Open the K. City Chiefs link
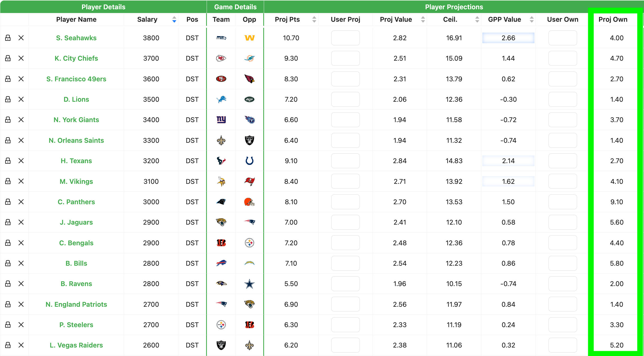The image size is (644, 356). click(x=76, y=58)
